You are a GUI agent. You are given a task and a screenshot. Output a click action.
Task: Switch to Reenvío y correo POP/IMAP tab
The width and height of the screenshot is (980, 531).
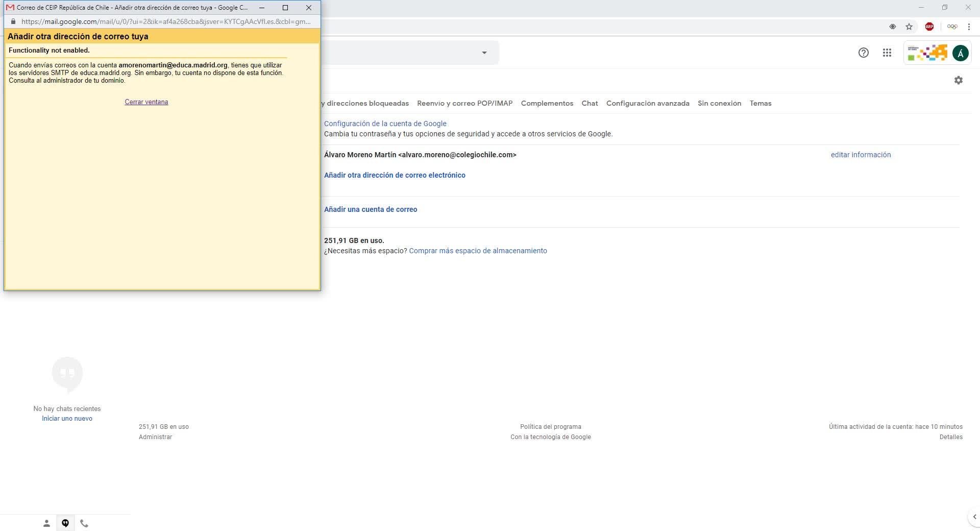coord(464,103)
